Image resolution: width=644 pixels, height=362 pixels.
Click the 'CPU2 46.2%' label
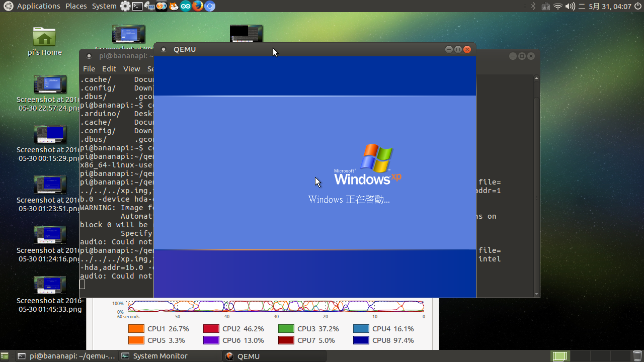(243, 329)
